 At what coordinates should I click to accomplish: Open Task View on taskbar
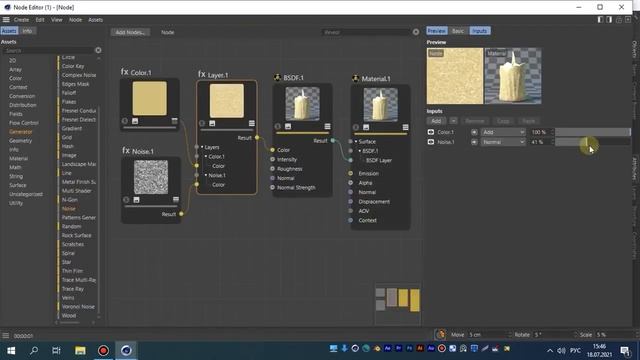(56, 350)
